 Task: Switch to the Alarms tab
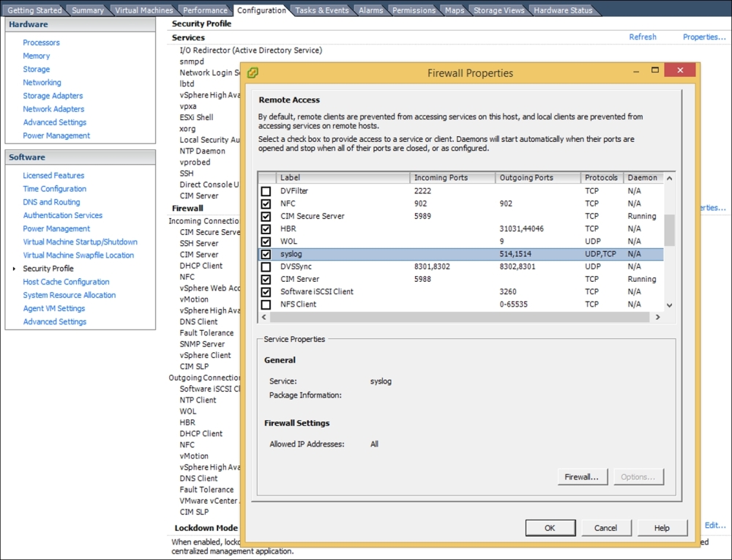[370, 10]
